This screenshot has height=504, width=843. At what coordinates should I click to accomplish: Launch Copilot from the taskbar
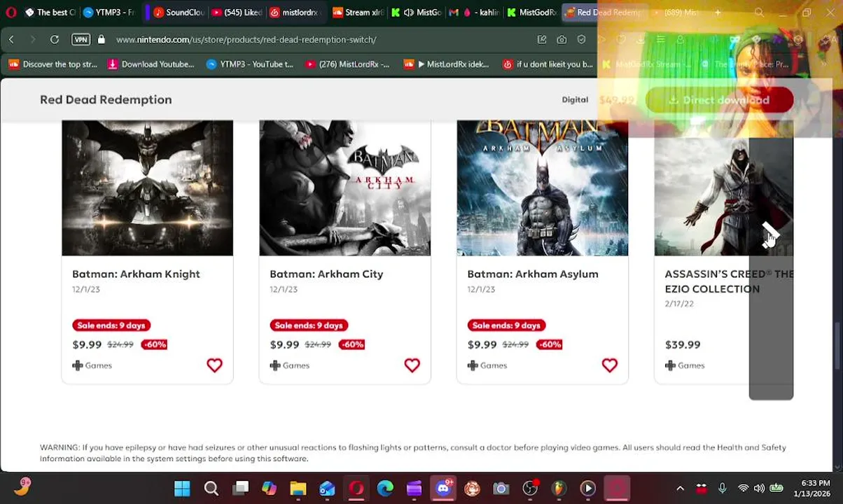269,489
